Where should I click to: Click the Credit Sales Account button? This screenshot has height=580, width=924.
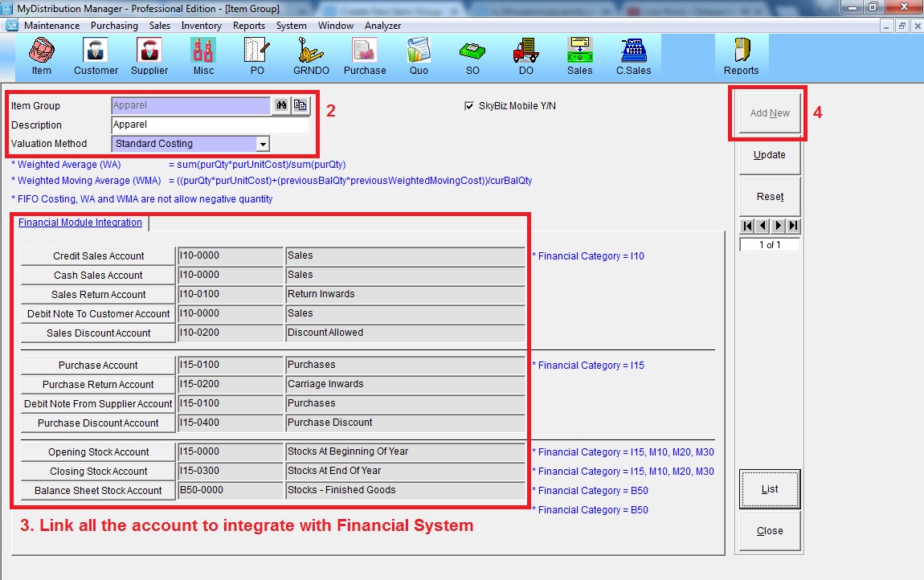(x=98, y=256)
